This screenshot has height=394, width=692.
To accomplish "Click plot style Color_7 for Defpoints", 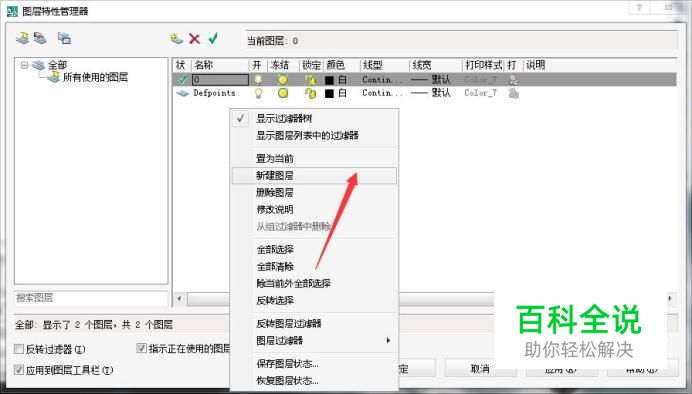I will point(481,93).
